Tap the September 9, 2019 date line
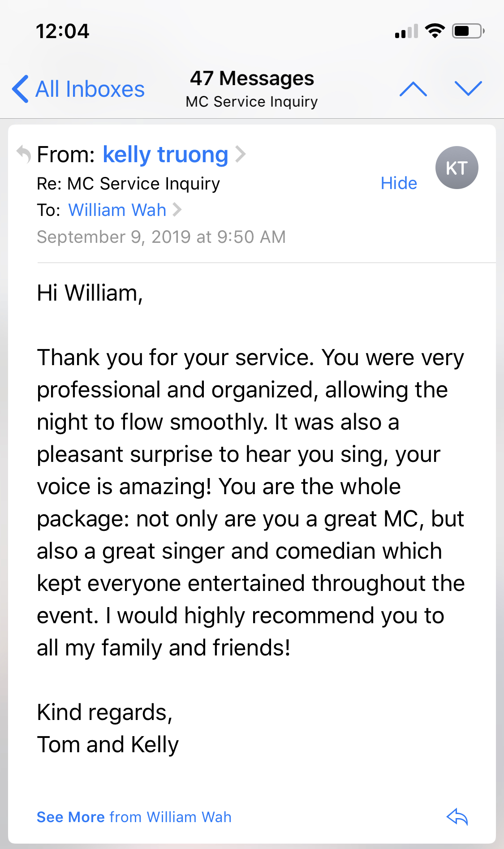 (161, 237)
